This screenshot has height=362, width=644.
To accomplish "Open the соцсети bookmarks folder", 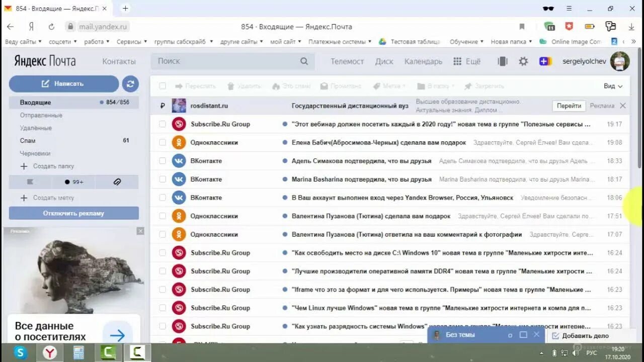I will click(x=63, y=42).
